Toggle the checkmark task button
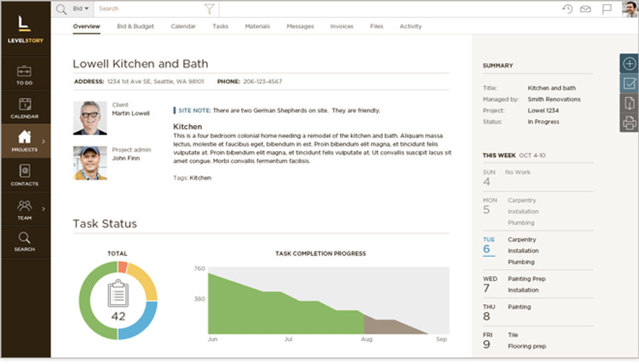Image resolution: width=639 pixels, height=364 pixels. [x=629, y=83]
